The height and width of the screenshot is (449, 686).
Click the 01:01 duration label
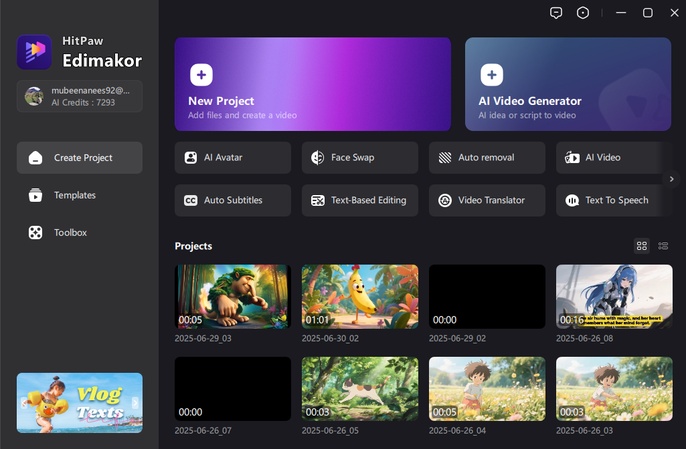point(317,320)
